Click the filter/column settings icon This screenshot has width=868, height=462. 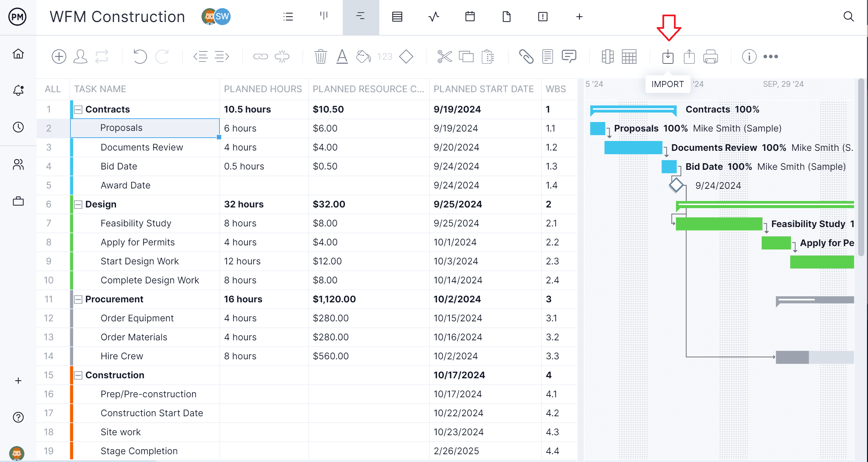[607, 56]
